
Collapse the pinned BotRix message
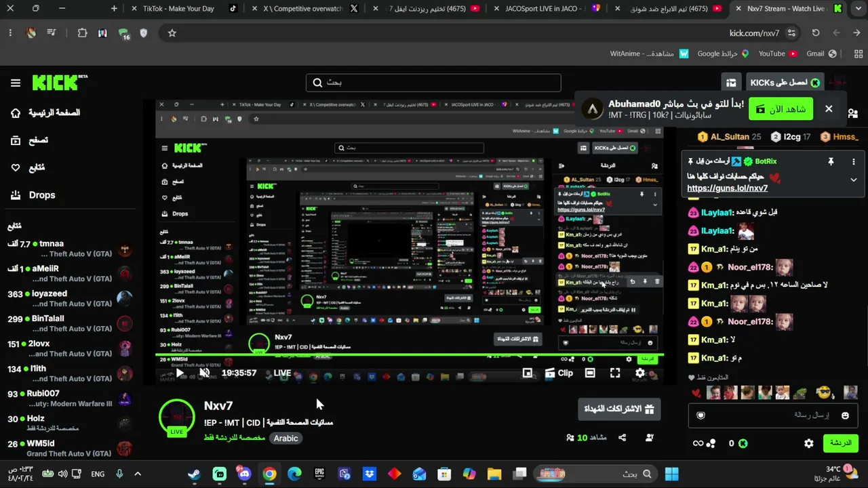pyautogui.click(x=853, y=180)
